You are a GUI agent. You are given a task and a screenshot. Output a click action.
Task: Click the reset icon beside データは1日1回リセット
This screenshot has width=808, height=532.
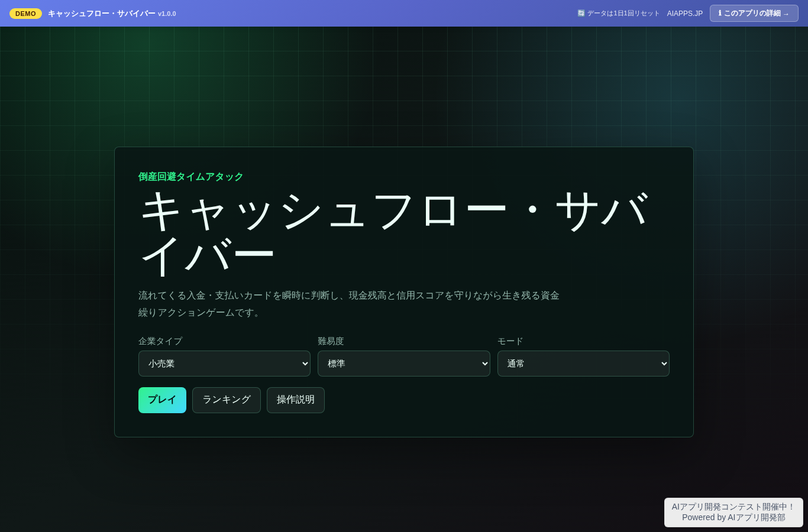(x=581, y=14)
